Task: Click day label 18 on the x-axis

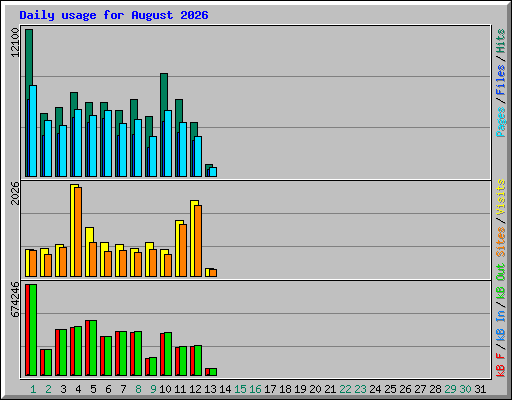Action: pyautogui.click(x=285, y=389)
